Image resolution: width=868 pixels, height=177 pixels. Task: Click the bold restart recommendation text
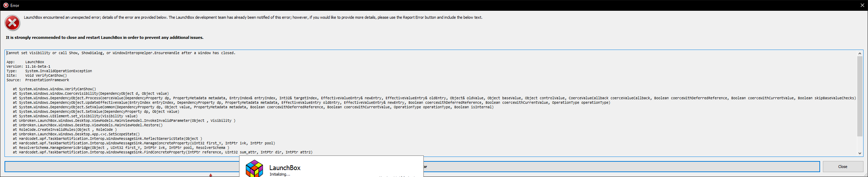point(104,37)
